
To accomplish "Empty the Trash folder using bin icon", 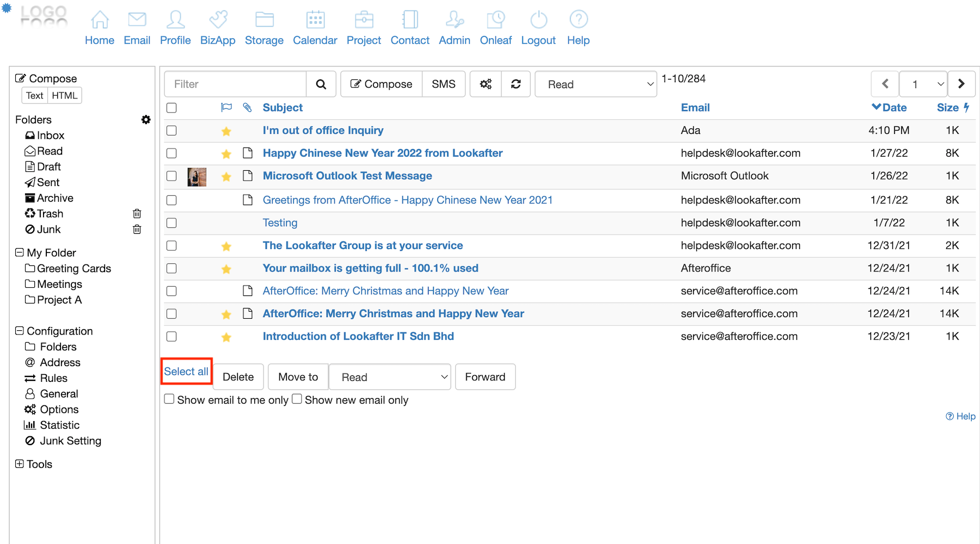I will (137, 214).
